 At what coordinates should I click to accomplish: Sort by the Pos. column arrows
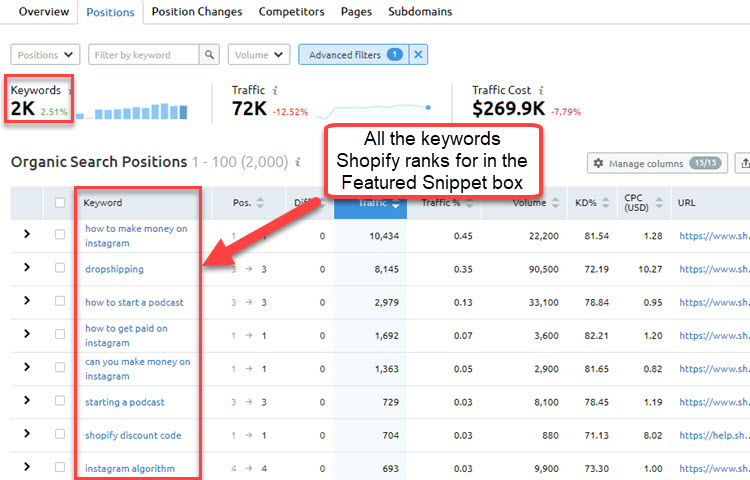pyautogui.click(x=261, y=203)
